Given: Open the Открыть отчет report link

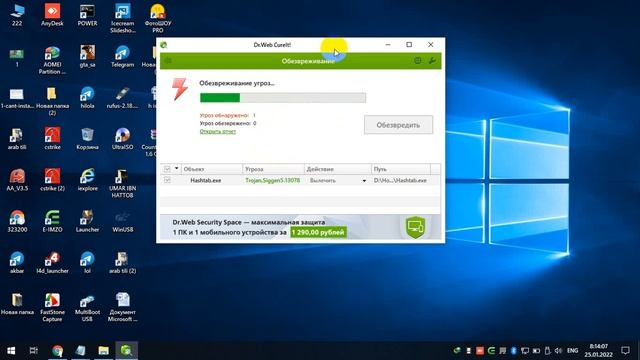Looking at the screenshot, I should click(x=218, y=131).
